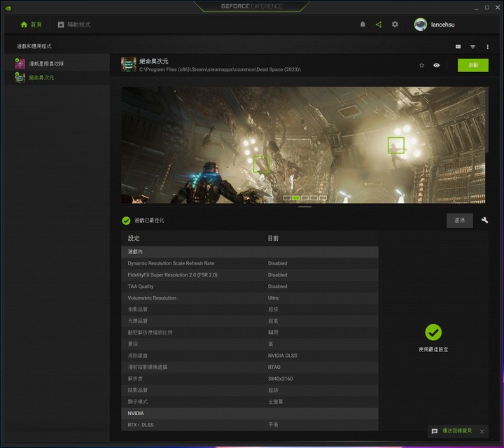Click the feedback chat bubble icon
This screenshot has width=504, height=448.
click(435, 431)
